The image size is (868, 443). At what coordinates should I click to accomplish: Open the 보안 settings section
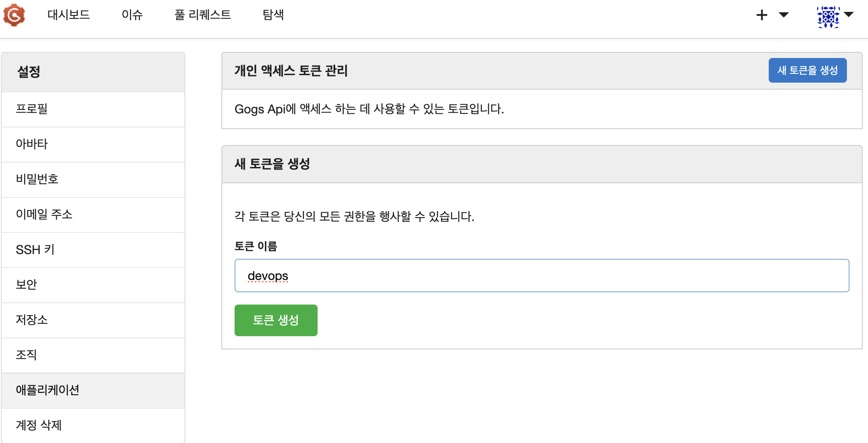point(93,285)
